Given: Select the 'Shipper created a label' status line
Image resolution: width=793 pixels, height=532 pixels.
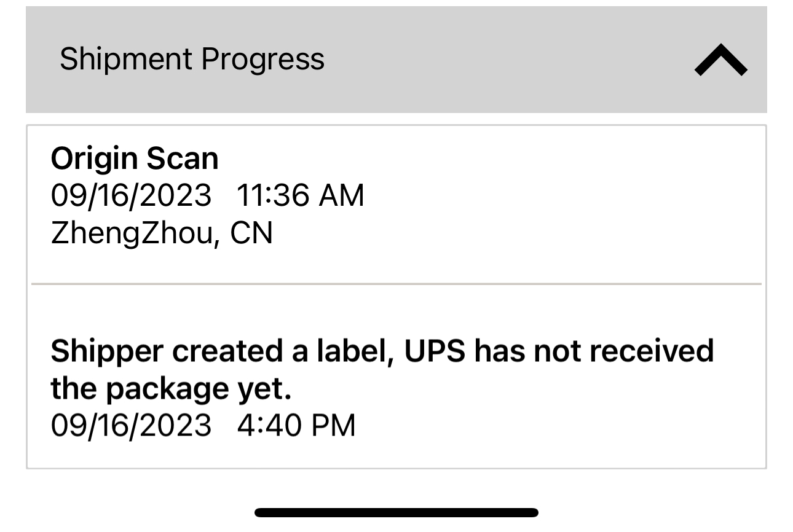Looking at the screenshot, I should (x=381, y=351).
